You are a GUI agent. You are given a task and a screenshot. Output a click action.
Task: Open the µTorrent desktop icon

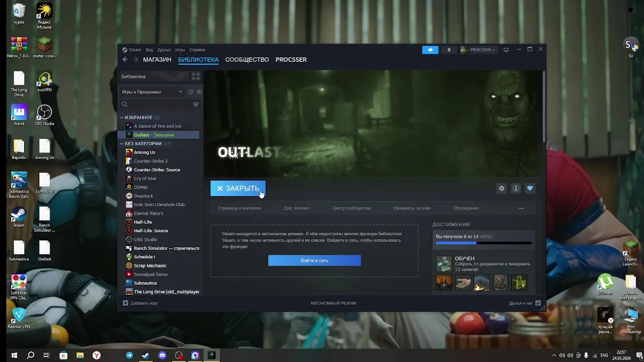point(605,284)
